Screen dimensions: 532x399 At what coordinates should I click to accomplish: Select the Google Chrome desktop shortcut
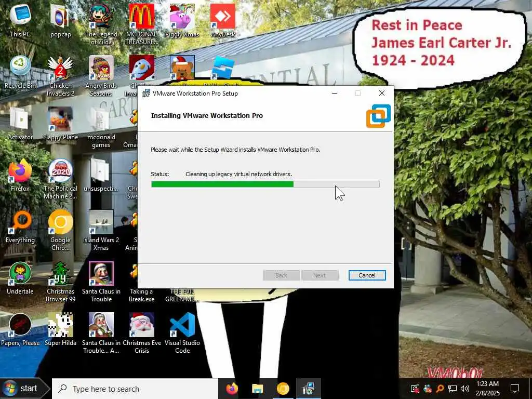click(60, 231)
